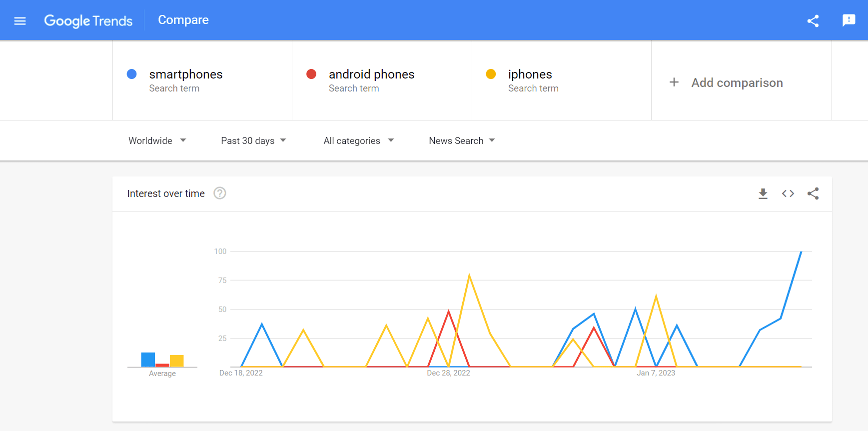This screenshot has width=868, height=431.
Task: Click the yellow iphones average bar
Action: tap(177, 361)
